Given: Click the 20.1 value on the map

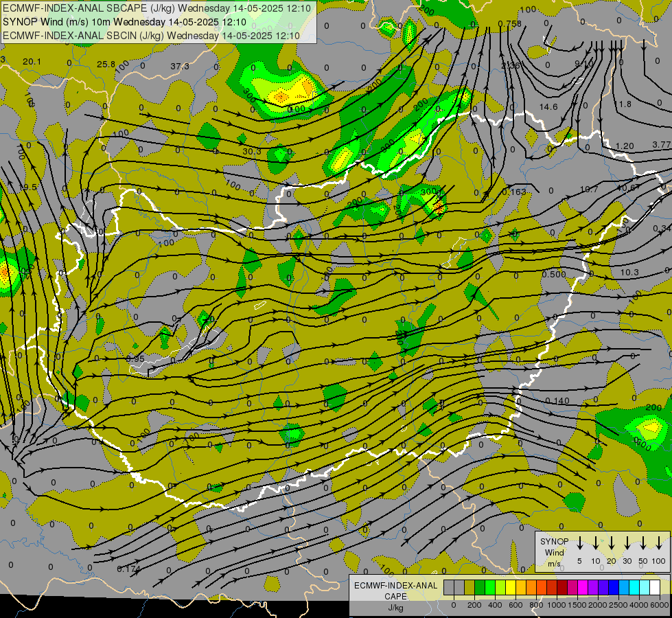Looking at the screenshot, I should pyautogui.click(x=32, y=62).
